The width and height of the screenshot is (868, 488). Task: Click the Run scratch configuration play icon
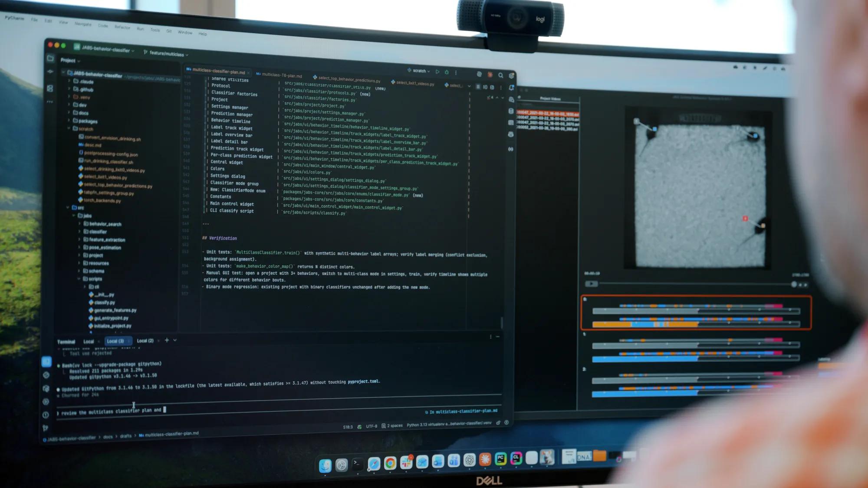(437, 72)
